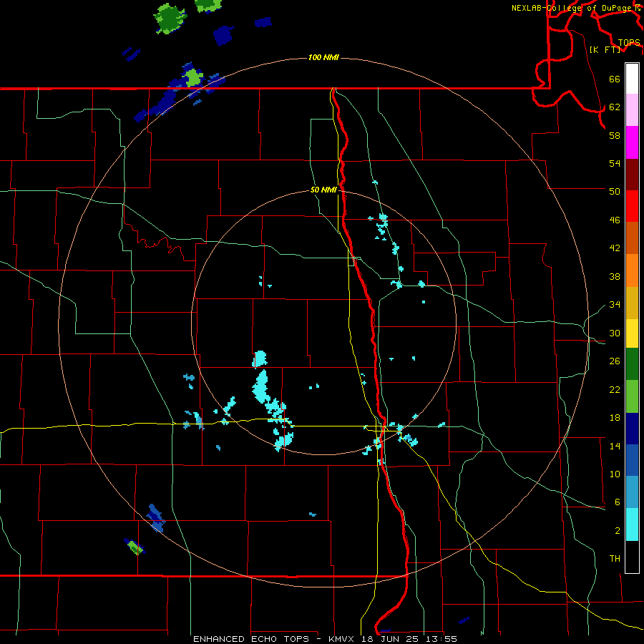Pick the magenta swatch in the legend

point(632,142)
